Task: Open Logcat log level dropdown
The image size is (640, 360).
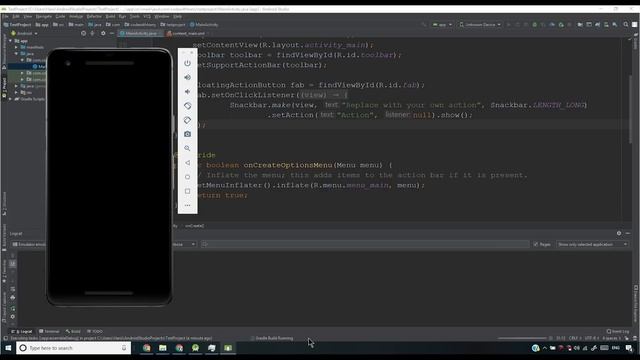Action: (183, 244)
